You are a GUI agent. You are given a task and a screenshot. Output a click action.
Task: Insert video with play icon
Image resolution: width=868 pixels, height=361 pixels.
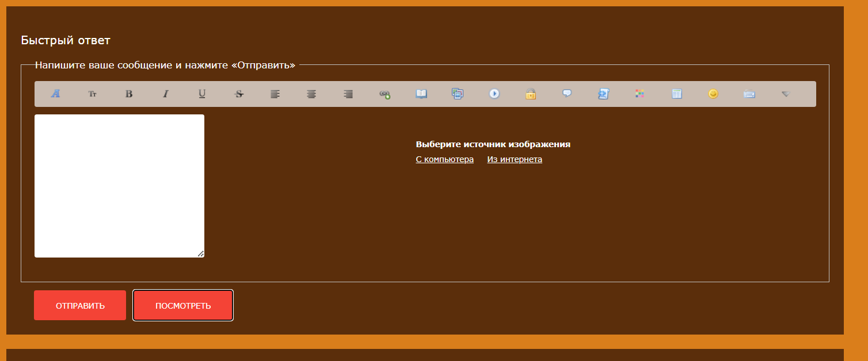pos(494,94)
